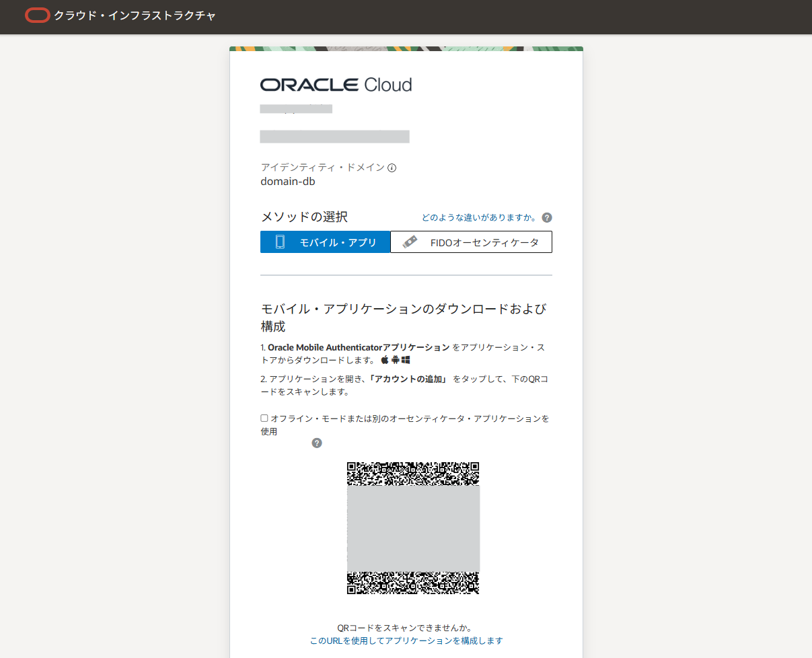The width and height of the screenshot is (812, 658).
Task: Click the ORACLE Cloud logo
Action: (336, 85)
